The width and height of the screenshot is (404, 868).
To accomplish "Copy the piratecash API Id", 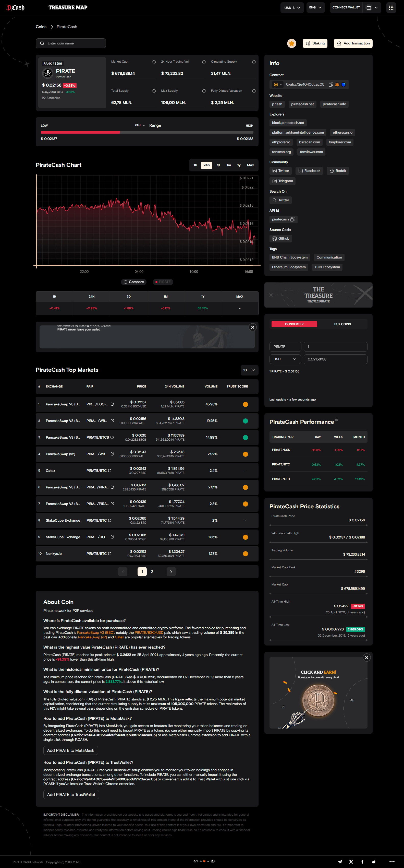I will point(292,219).
